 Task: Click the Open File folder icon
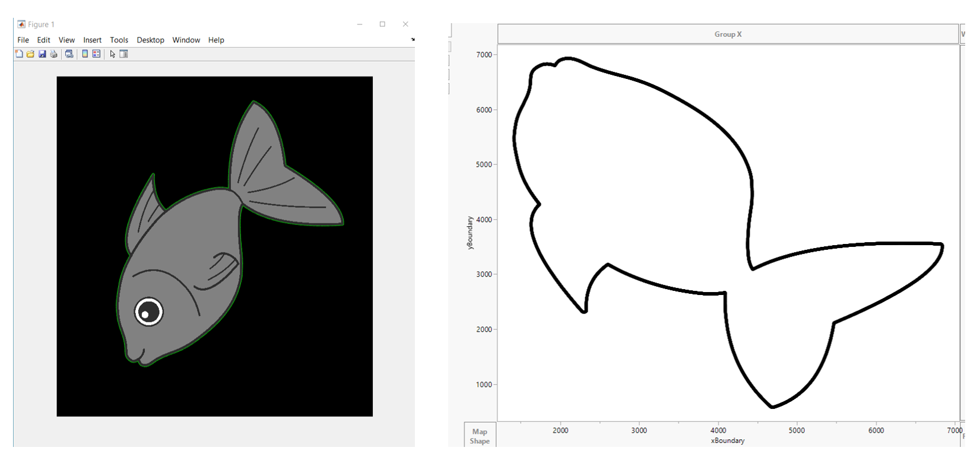(30, 54)
